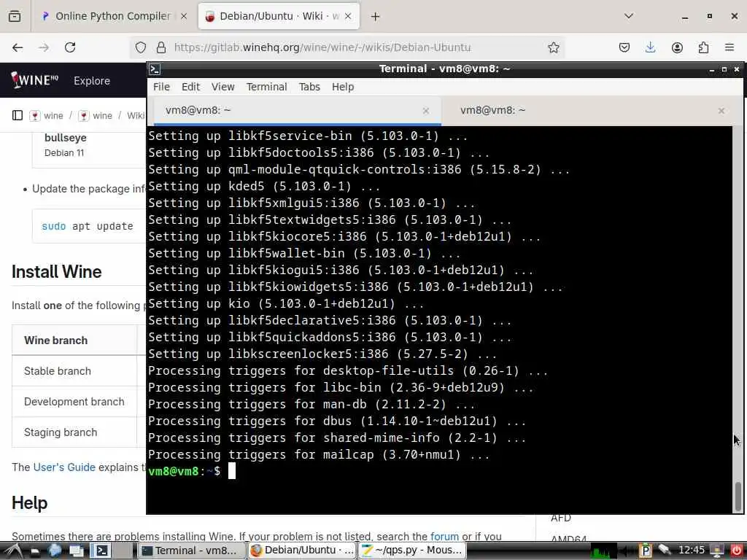The image size is (747, 560).
Task: Click the User's Guide link
Action: pyautogui.click(x=64, y=467)
